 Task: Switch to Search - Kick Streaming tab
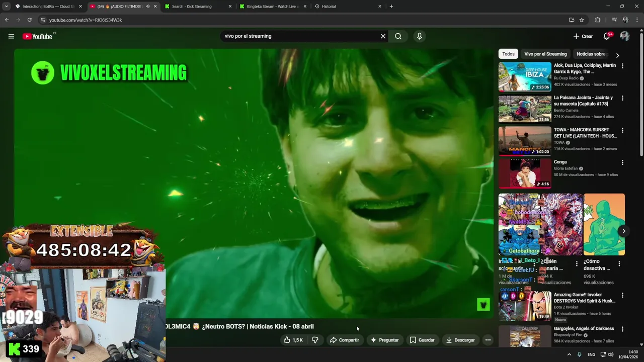click(199, 7)
